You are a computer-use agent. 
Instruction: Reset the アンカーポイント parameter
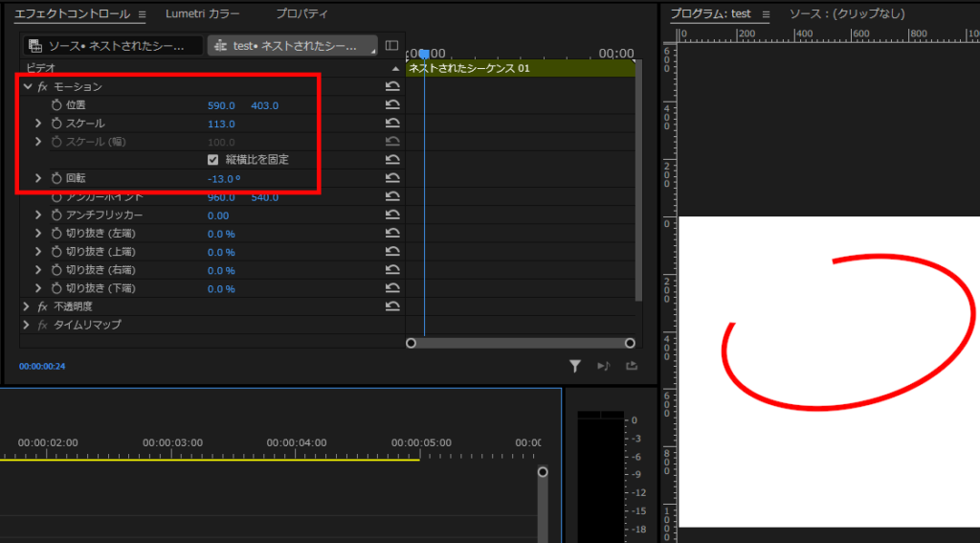(x=392, y=196)
